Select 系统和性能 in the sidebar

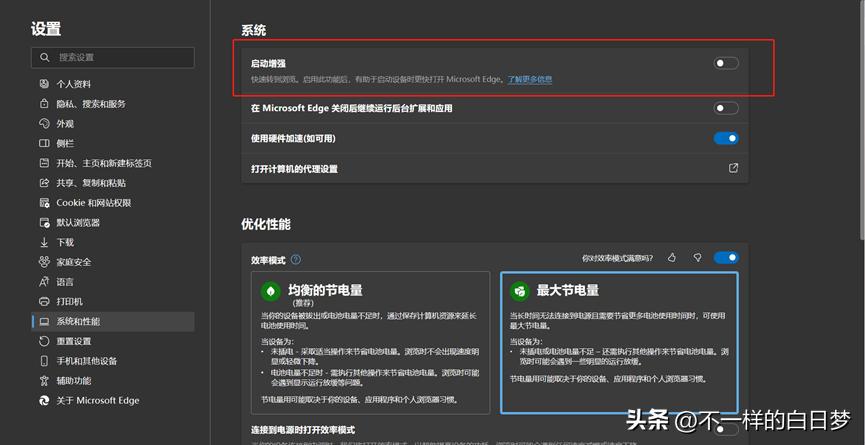[x=78, y=321]
